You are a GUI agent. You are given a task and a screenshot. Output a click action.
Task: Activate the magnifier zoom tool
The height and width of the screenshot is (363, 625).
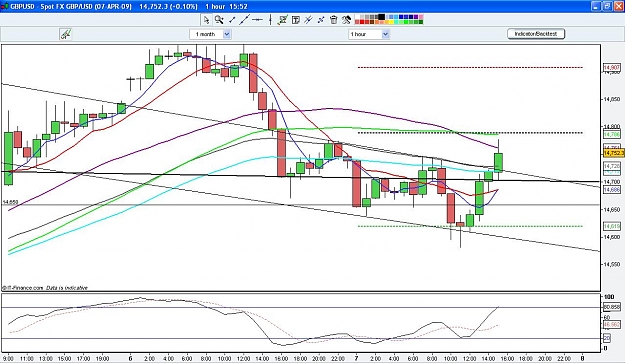[219, 20]
